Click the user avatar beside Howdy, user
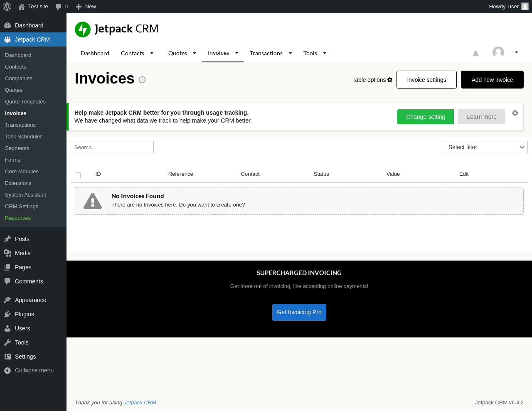 (x=525, y=7)
